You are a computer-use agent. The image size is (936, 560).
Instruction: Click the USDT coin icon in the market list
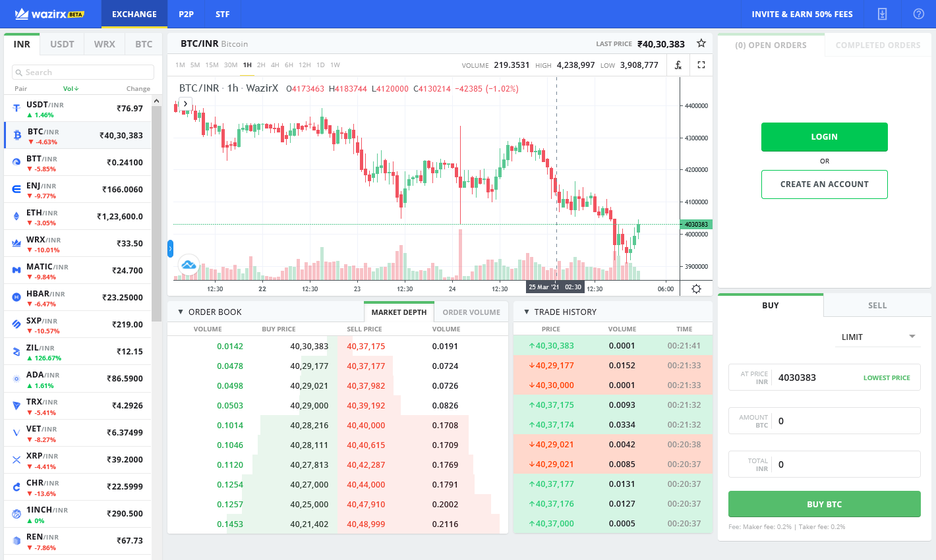tap(16, 108)
